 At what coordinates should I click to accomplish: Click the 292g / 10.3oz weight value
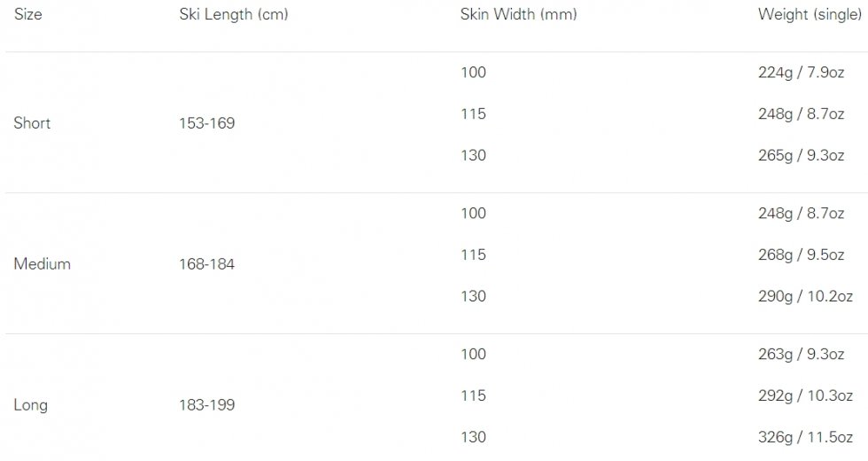point(805,395)
